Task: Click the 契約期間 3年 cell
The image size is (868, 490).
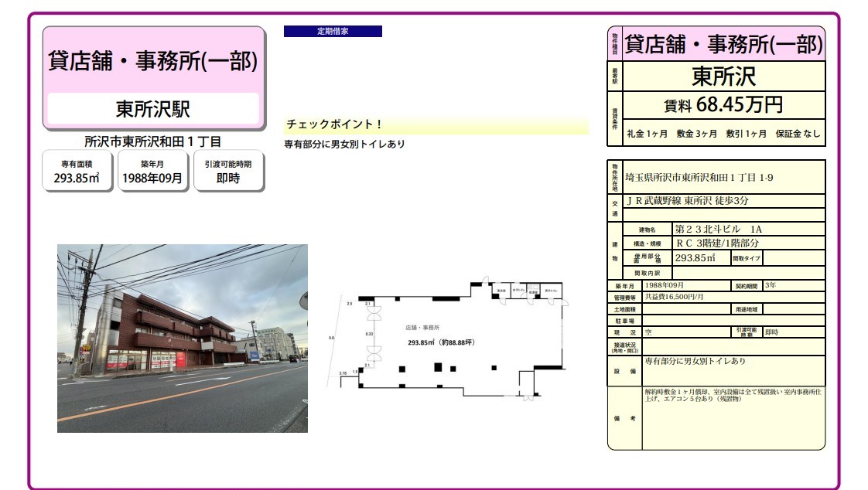Action: 792,285
